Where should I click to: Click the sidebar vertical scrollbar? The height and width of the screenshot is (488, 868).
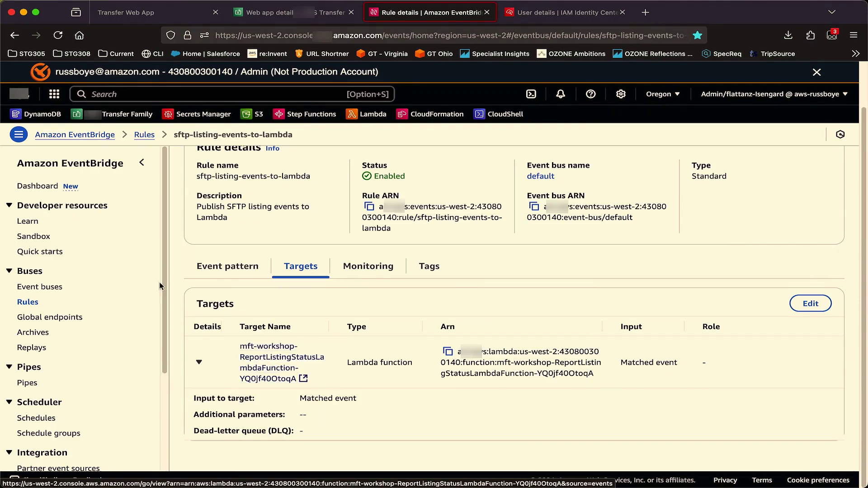coord(165,260)
